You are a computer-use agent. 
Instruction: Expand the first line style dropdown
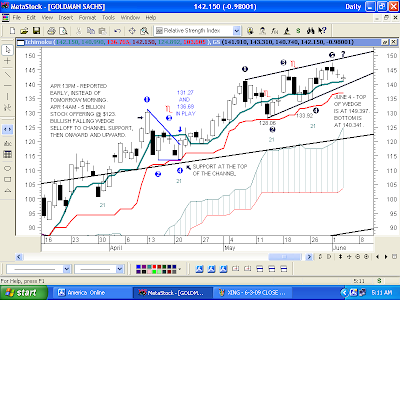click(67, 269)
